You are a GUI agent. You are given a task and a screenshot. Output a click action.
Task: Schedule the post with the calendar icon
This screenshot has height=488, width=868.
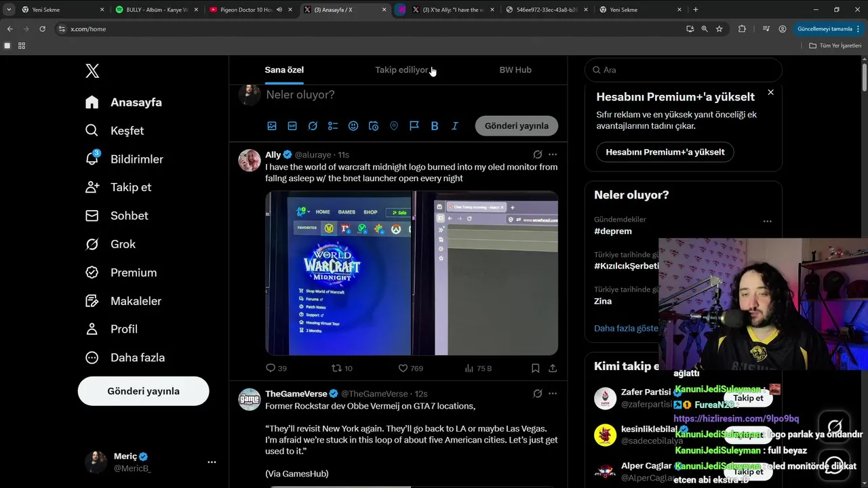tap(374, 126)
